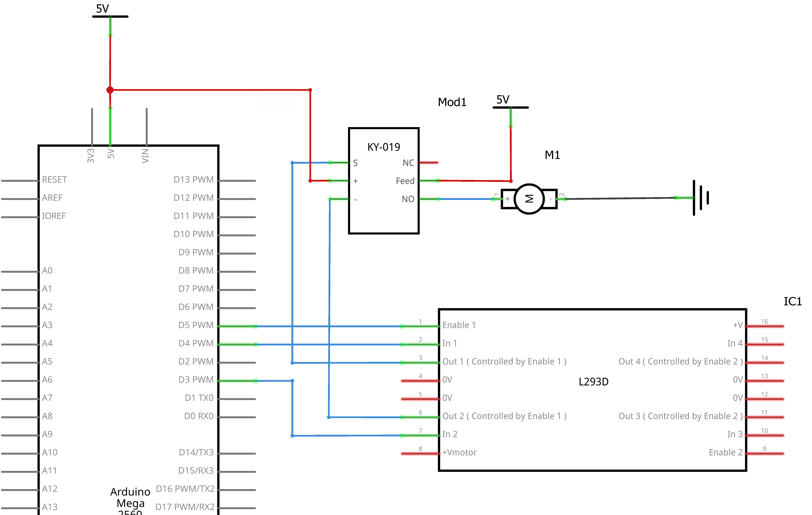
Task: Click 'Out 2 ( Controlled by Enable 1 )'
Action: 504,416
